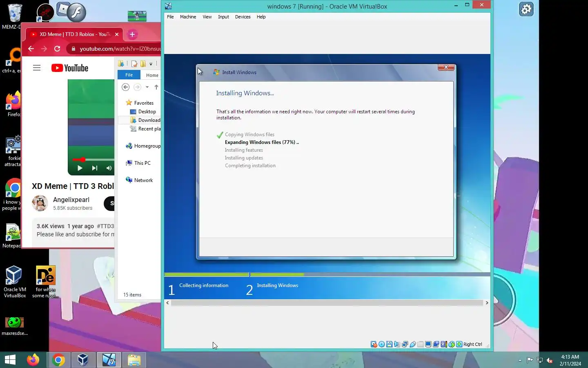Skip to next YouTube video

[x=95, y=168]
